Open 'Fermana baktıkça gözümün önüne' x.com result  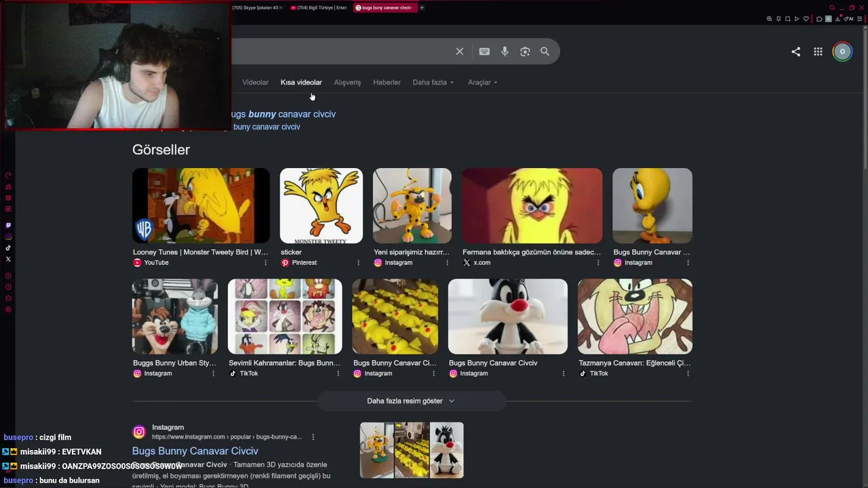pyautogui.click(x=532, y=252)
